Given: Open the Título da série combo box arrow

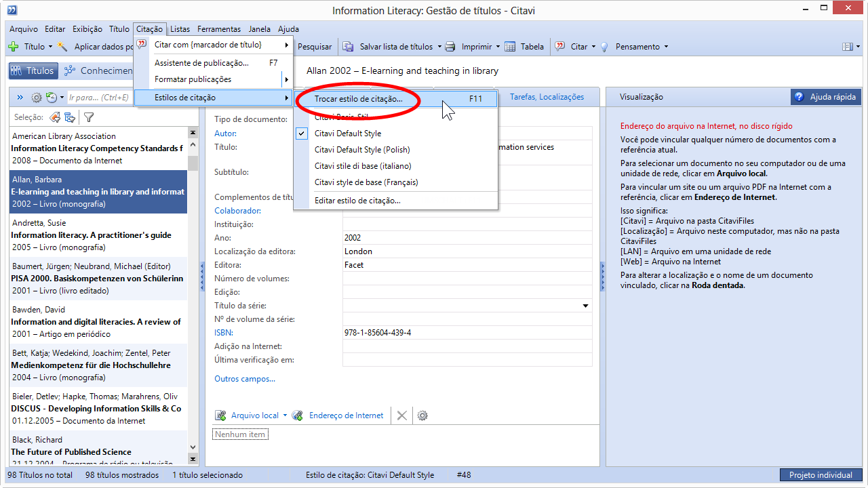Looking at the screenshot, I should [x=585, y=306].
